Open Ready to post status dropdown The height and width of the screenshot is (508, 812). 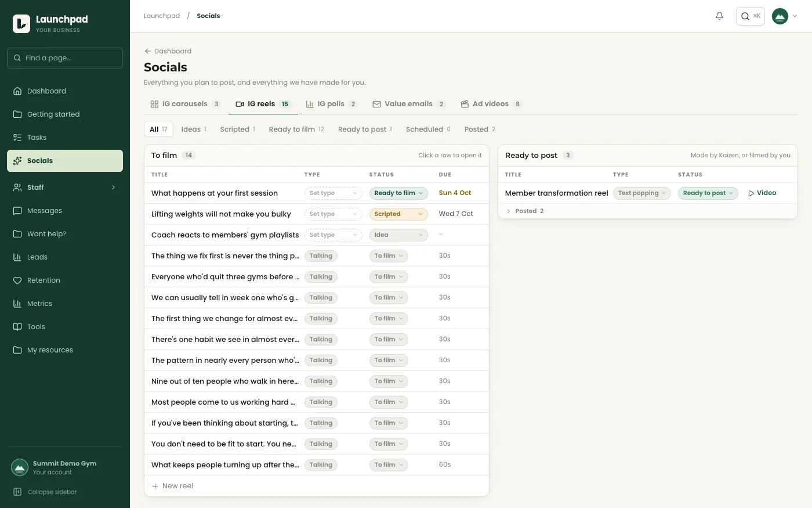click(x=708, y=193)
